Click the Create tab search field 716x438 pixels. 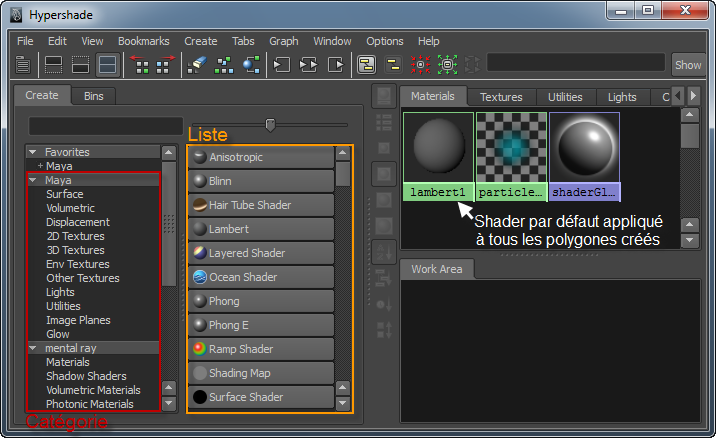point(105,126)
